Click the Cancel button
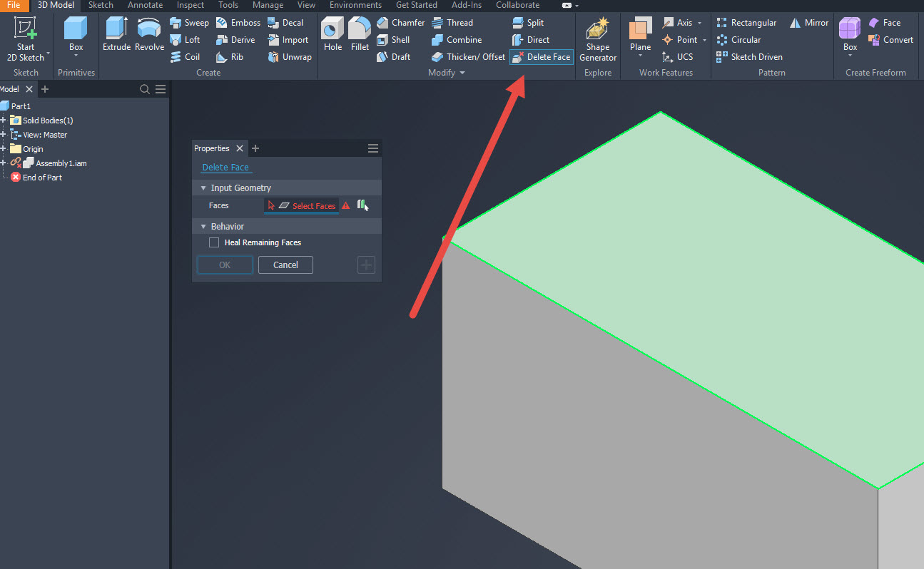The height and width of the screenshot is (569, 924). tap(285, 265)
